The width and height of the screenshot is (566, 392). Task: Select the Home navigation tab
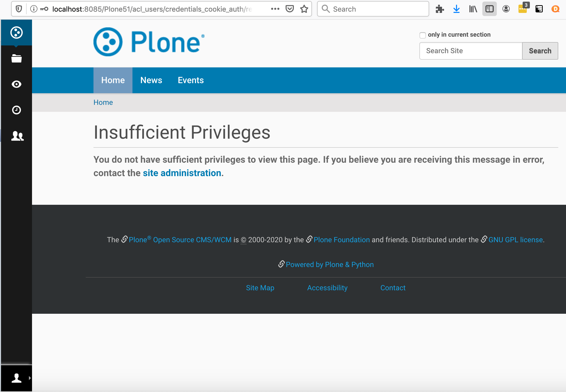coord(113,80)
